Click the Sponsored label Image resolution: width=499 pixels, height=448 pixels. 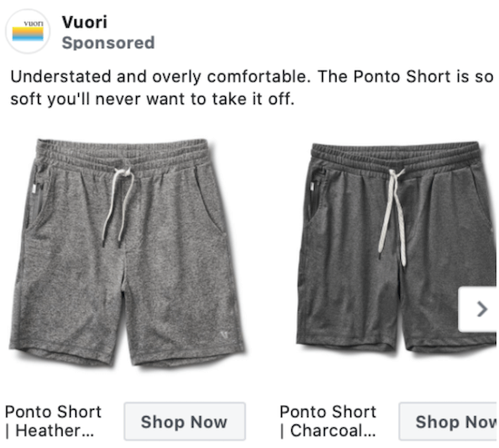108,43
